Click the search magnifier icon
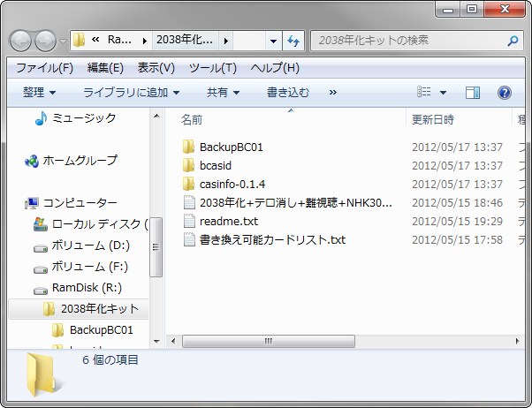This screenshot has height=408, width=532. (513, 41)
